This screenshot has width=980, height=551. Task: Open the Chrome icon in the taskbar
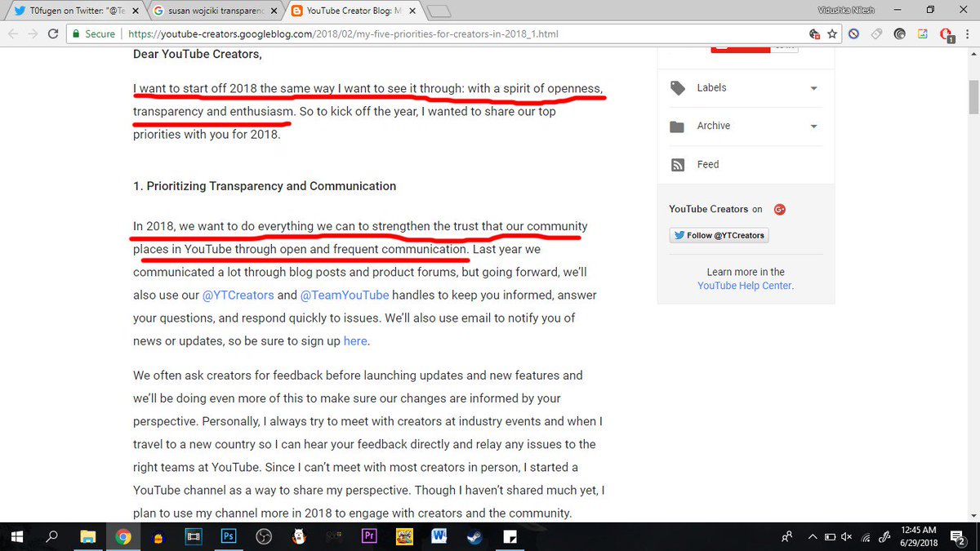click(x=123, y=537)
